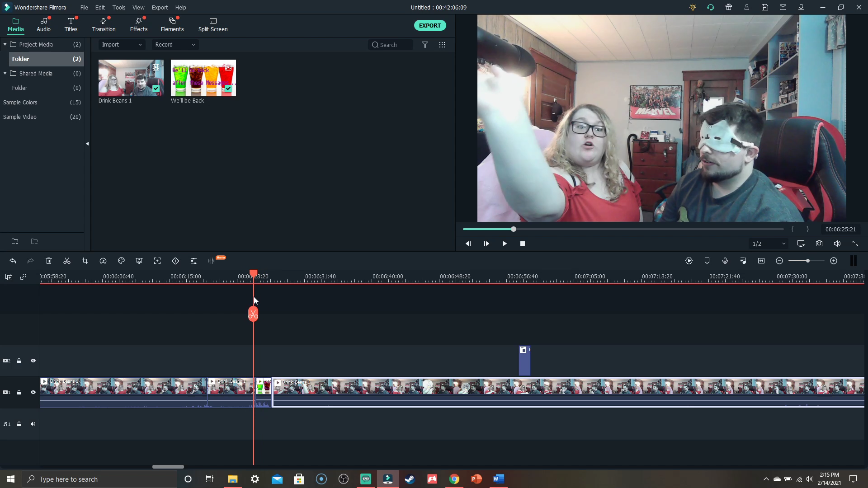
Task: Click the timeline zoom slider handle
Action: pos(807,261)
